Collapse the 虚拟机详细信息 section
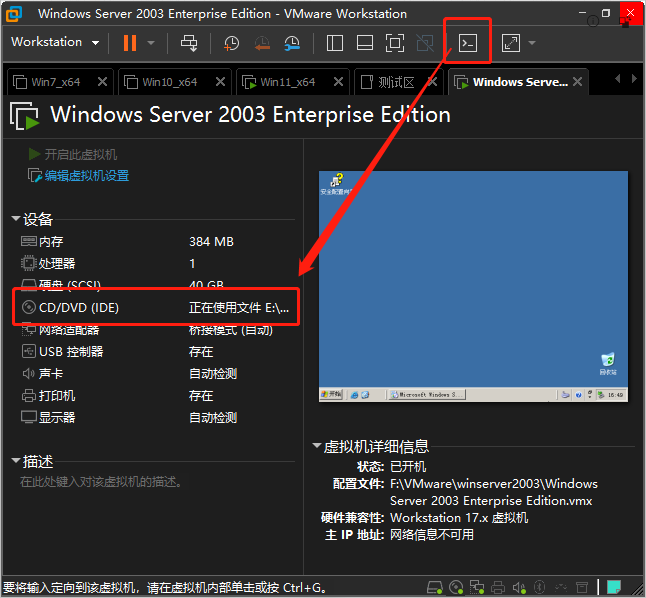 [317, 445]
